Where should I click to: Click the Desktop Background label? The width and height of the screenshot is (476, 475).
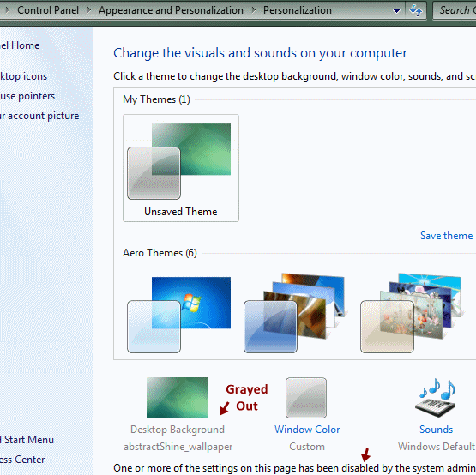click(178, 430)
